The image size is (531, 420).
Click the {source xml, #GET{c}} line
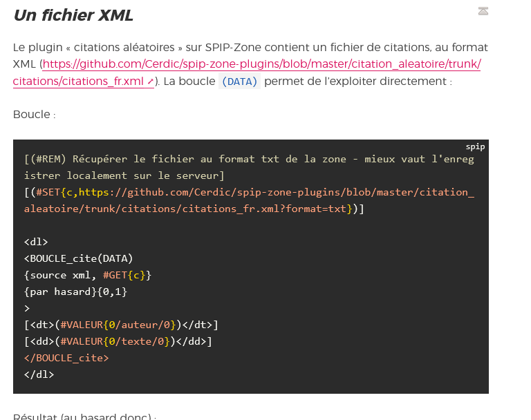click(87, 275)
